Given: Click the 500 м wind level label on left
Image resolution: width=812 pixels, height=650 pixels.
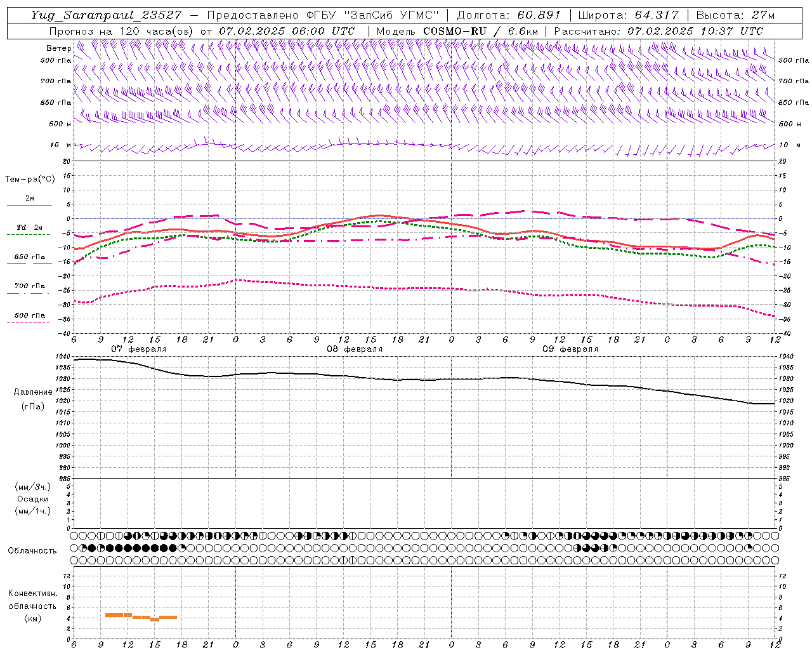Looking at the screenshot, I should 60,124.
